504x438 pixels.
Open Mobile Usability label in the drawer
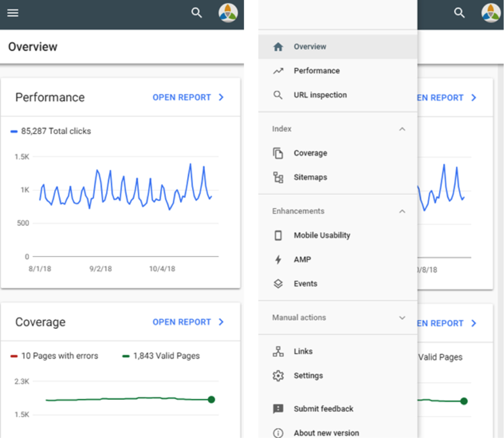(322, 235)
